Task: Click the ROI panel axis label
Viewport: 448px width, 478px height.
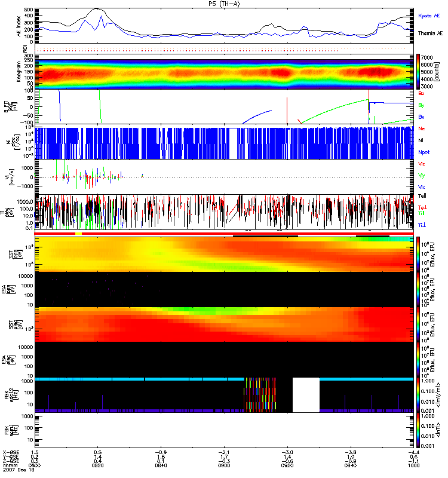Action: (25, 49)
